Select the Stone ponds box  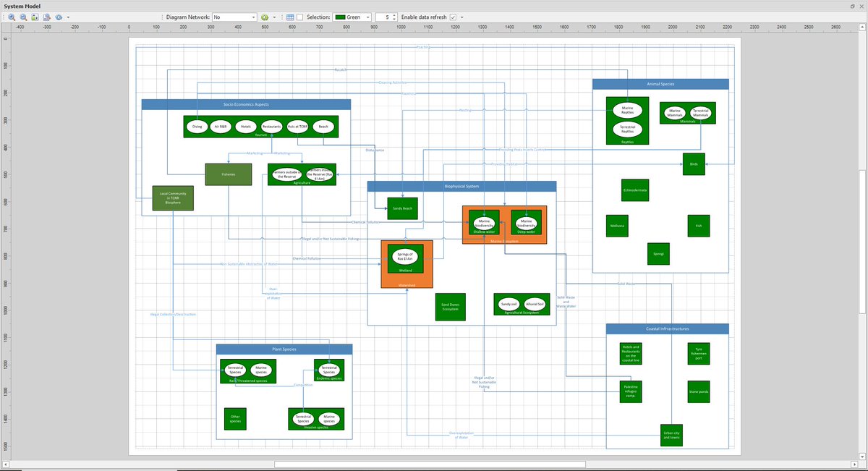(699, 391)
